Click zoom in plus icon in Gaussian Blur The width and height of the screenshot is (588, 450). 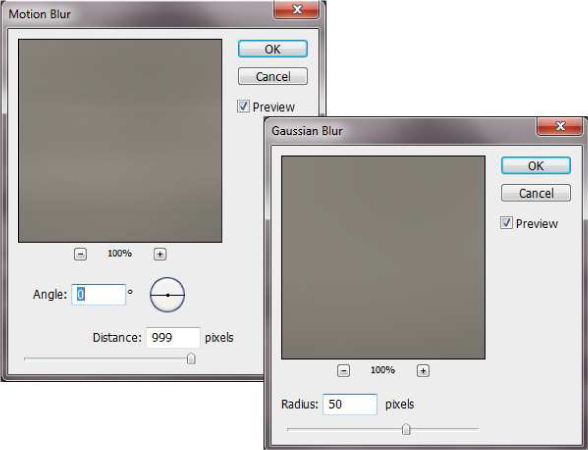click(x=423, y=371)
